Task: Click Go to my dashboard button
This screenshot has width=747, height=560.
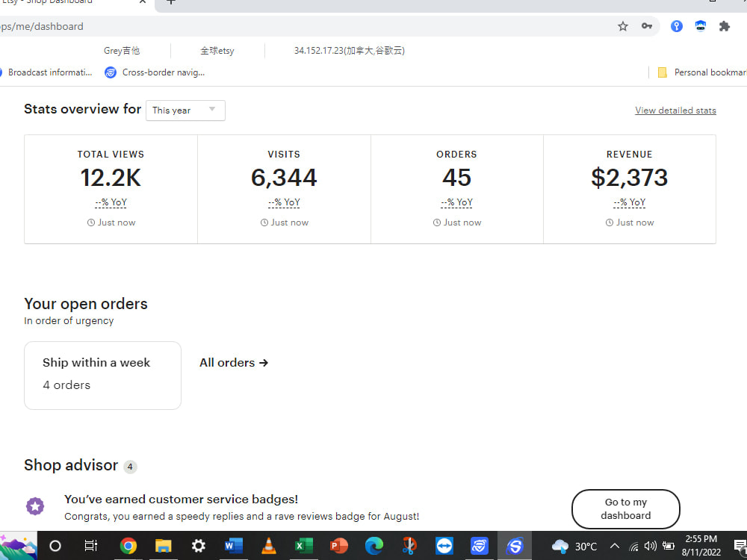Action: pyautogui.click(x=625, y=508)
